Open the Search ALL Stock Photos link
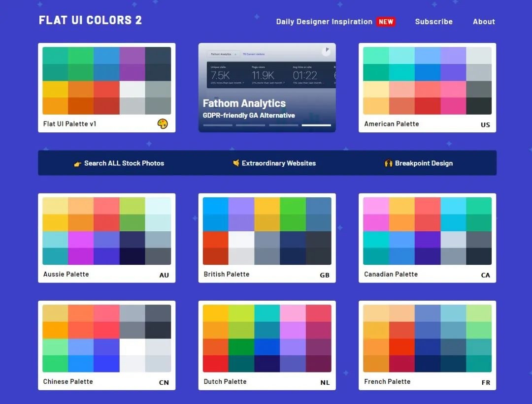 click(124, 163)
